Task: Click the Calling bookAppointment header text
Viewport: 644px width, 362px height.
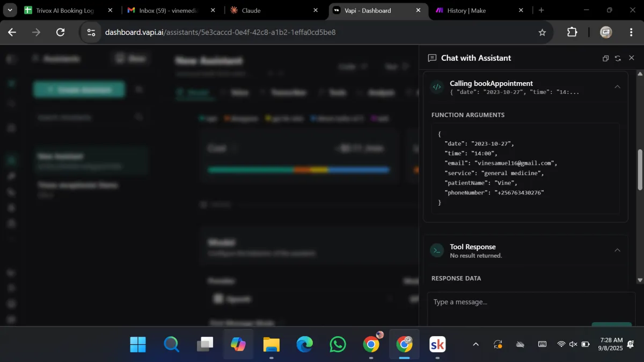Action: point(491,83)
